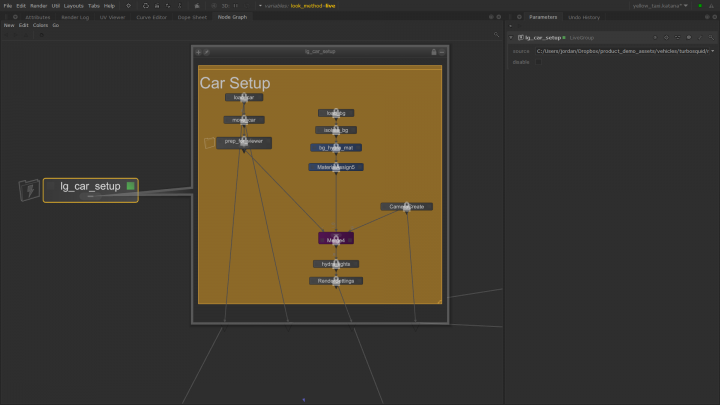The width and height of the screenshot is (720, 405).
Task: Click the warning triangle icon at top right
Action: pos(711,6)
